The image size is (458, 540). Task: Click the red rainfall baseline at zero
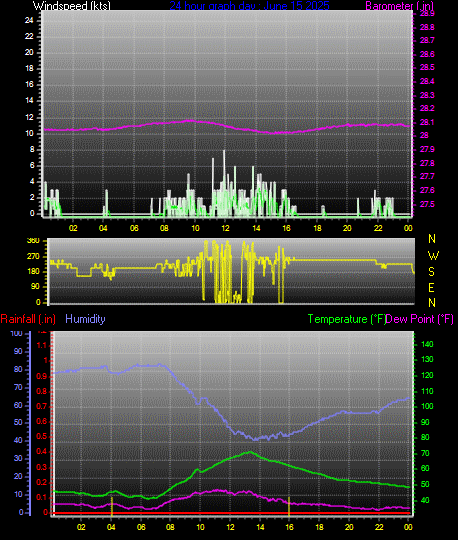[232, 513]
